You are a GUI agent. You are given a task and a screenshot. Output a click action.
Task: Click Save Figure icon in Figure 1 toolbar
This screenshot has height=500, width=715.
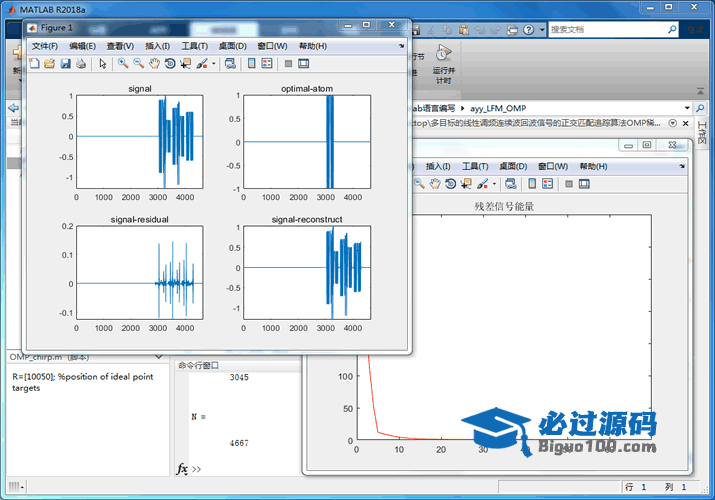coord(66,64)
